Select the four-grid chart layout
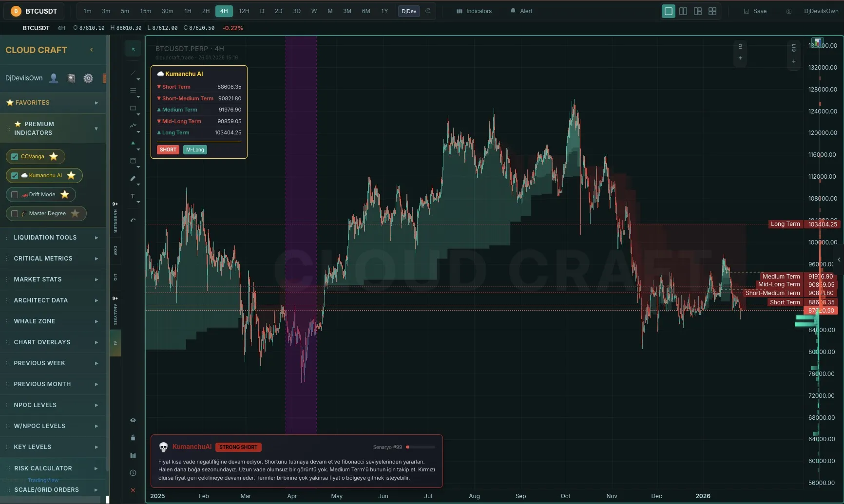This screenshot has height=504, width=844. (x=712, y=11)
